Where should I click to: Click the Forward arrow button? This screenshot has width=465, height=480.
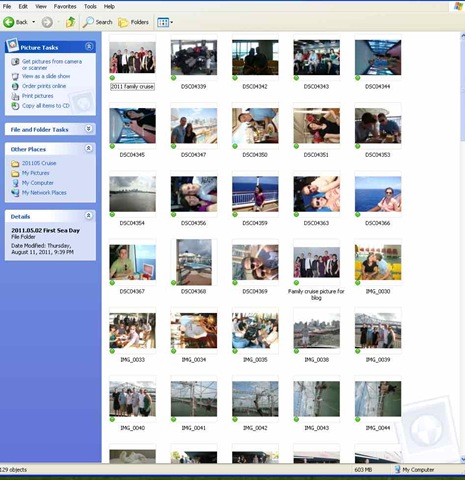[47, 22]
